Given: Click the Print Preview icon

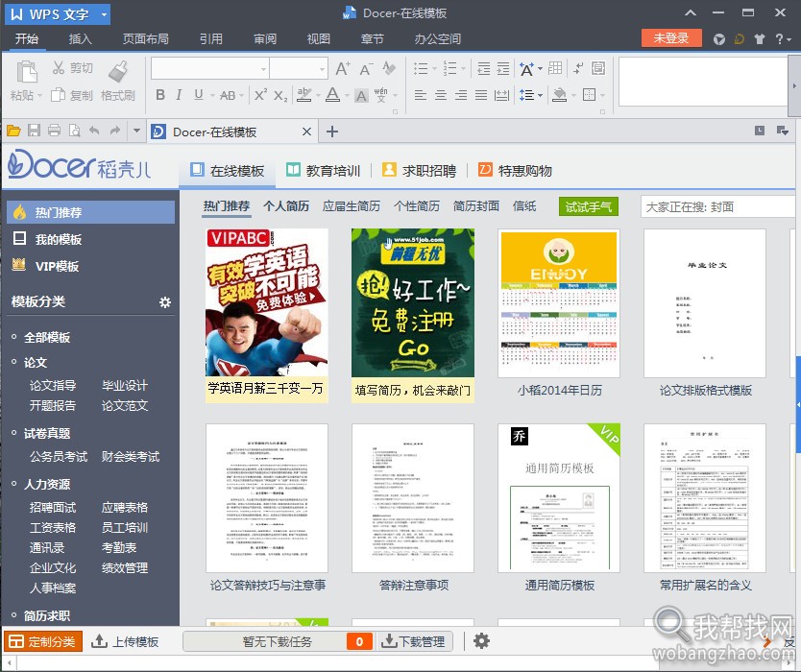Looking at the screenshot, I should point(75,132).
